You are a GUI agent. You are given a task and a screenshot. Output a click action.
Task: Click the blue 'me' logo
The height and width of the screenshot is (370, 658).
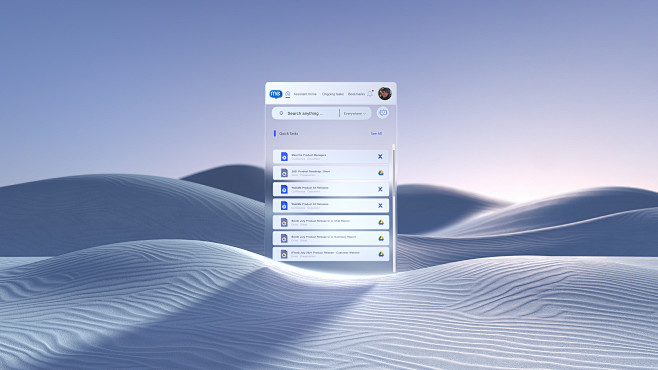click(276, 94)
